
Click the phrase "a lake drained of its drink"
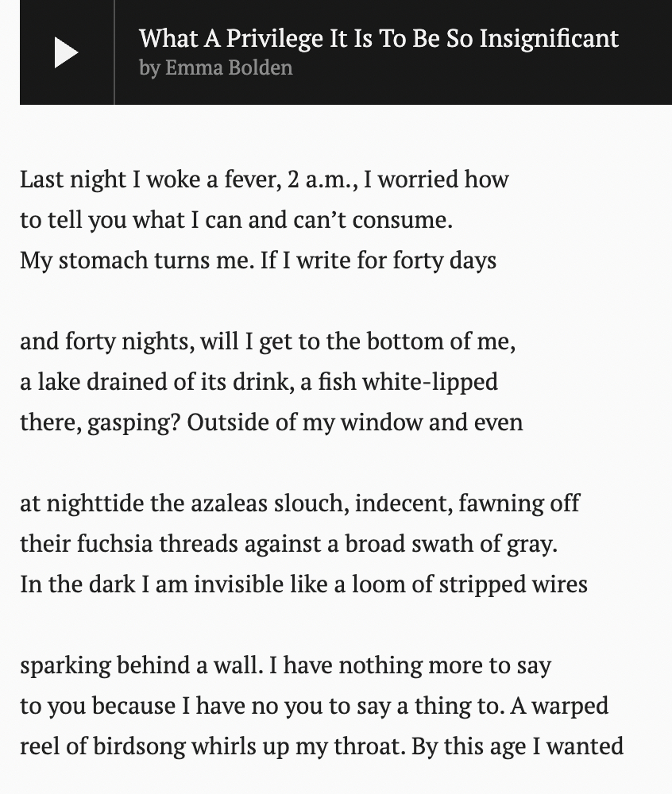156,382
